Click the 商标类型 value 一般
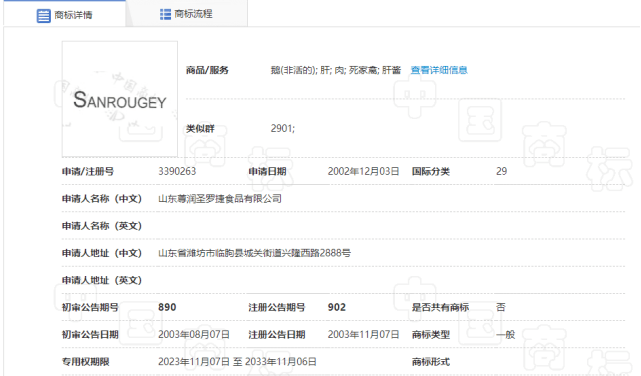Screen dimensions: 641x376 click(505, 334)
